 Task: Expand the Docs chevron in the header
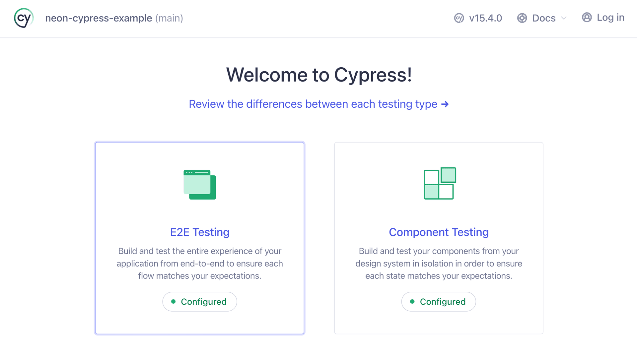(x=564, y=19)
